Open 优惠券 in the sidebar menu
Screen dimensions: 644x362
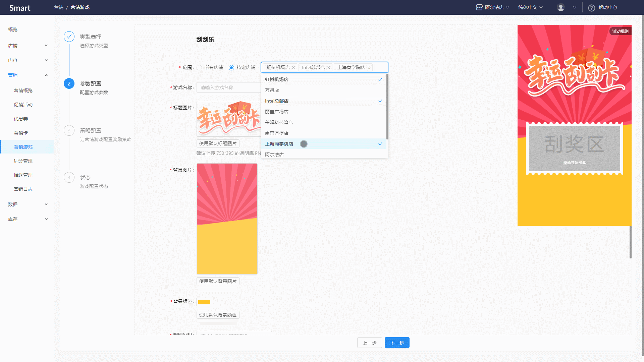[x=21, y=119]
